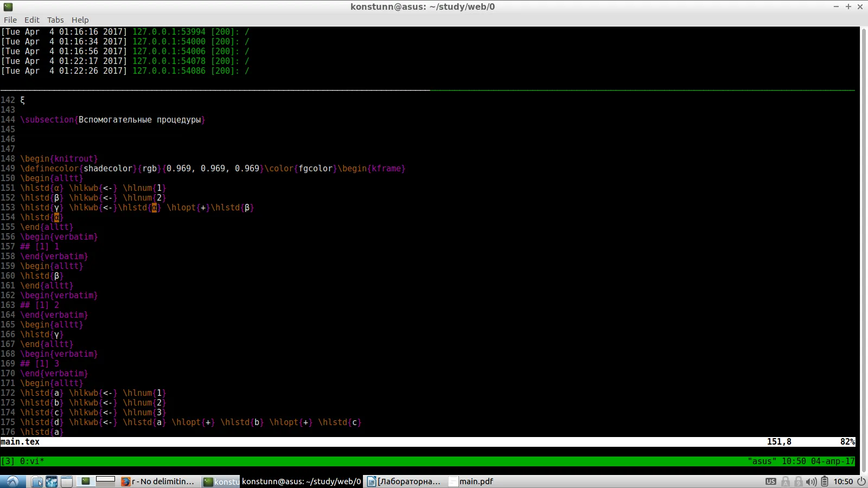Click the '\subsection{Вспомогательные процедуры}' line
The image size is (868, 488).
point(113,120)
